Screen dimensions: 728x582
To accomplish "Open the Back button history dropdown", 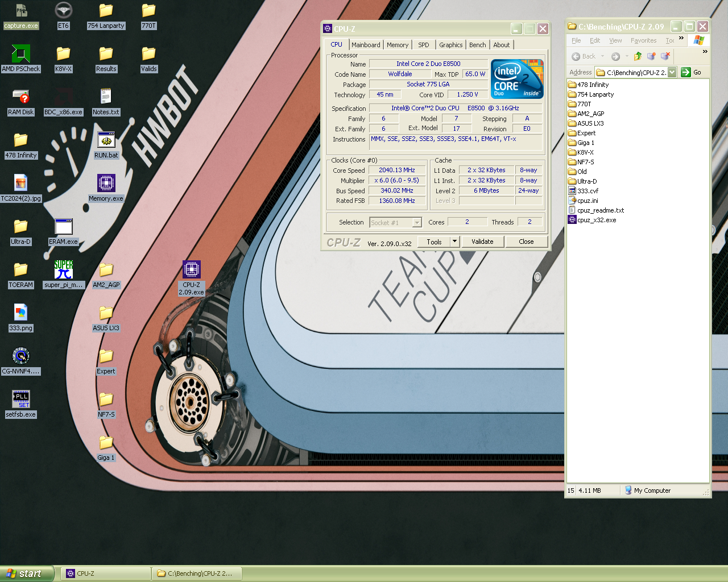I will click(602, 56).
